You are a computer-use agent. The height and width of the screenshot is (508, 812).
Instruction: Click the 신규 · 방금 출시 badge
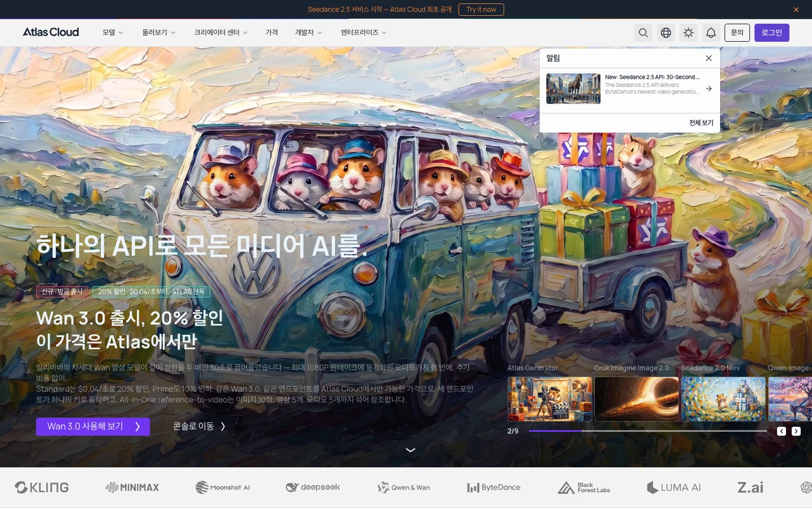(x=62, y=291)
